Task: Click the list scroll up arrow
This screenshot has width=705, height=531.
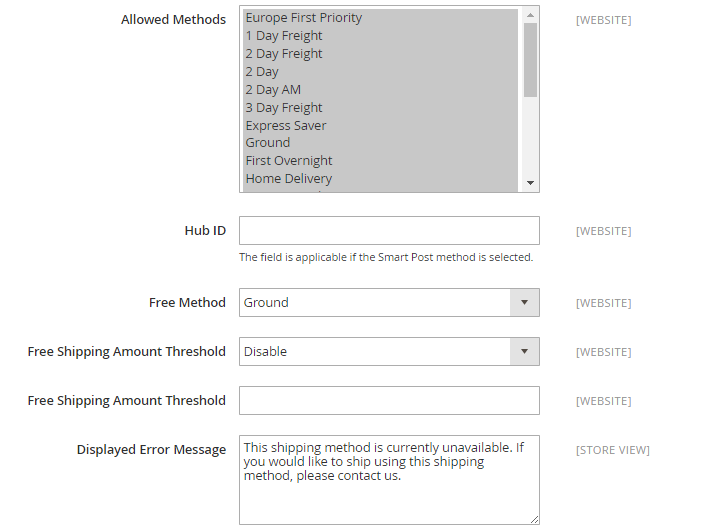Action: pos(531,15)
